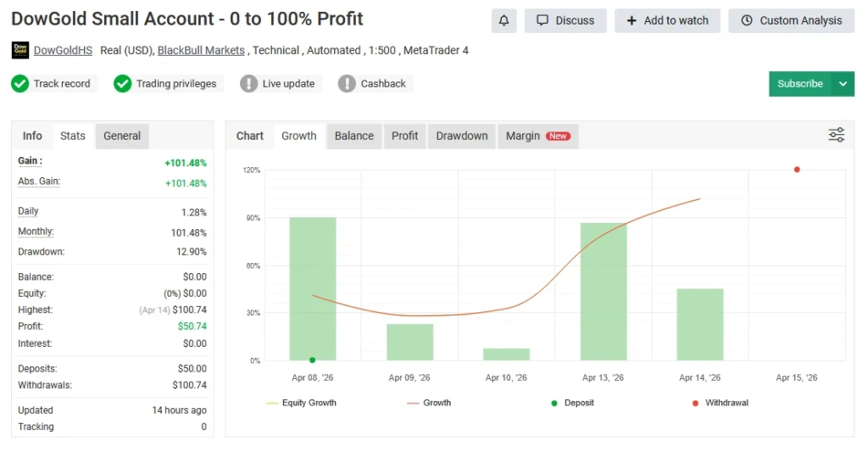Switch to the General tab
The image size is (868, 452).
point(122,136)
